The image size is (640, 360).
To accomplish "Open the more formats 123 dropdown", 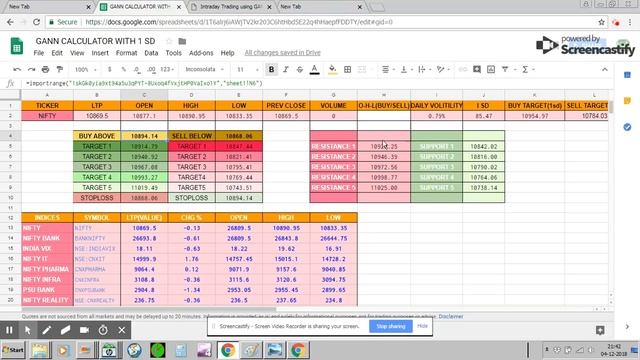I will click(x=167, y=70).
